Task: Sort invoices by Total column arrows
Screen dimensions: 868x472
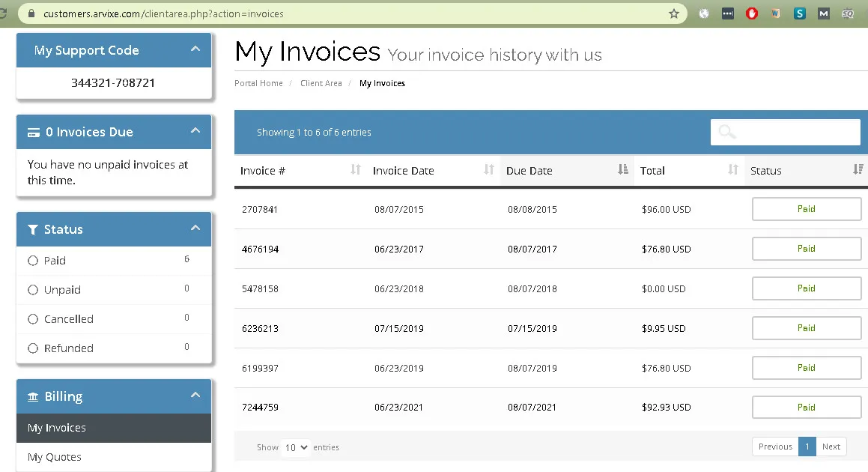Action: click(732, 170)
